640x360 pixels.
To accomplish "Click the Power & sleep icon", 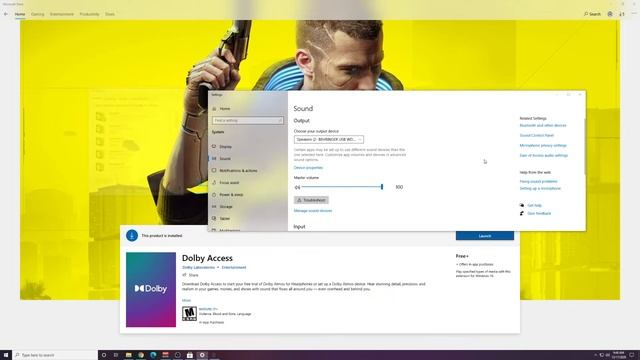I will pyautogui.click(x=214, y=194).
